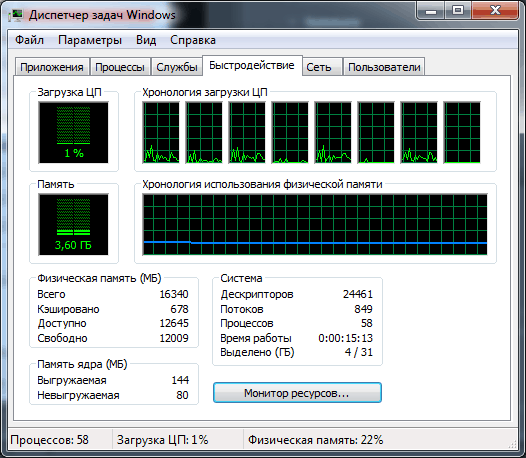Click the Кэшировано value 678
The width and height of the screenshot is (526, 458).
tap(179, 309)
